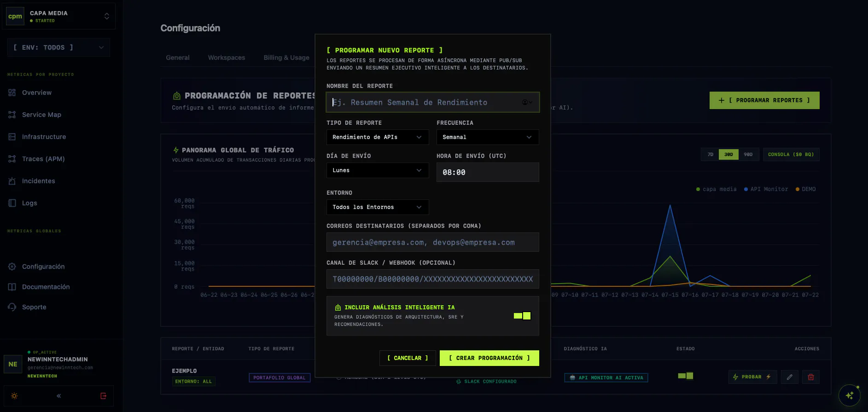Click EJEMPLO report name

coord(184,371)
